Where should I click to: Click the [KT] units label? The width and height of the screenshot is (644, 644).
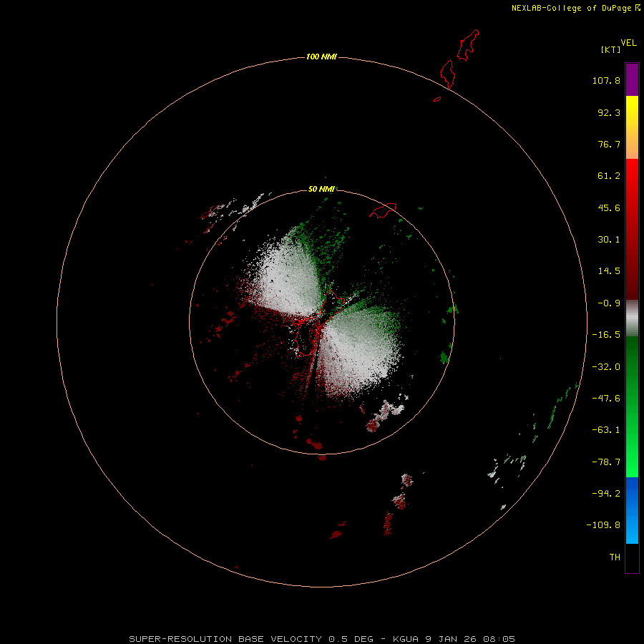(x=610, y=49)
